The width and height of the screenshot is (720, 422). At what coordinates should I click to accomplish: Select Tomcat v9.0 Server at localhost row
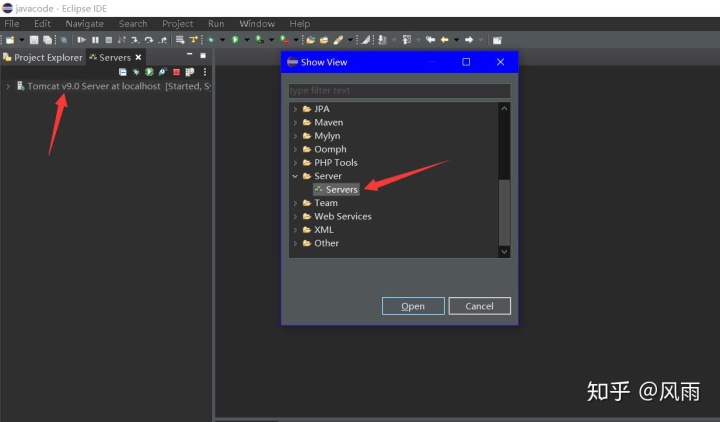coord(113,86)
